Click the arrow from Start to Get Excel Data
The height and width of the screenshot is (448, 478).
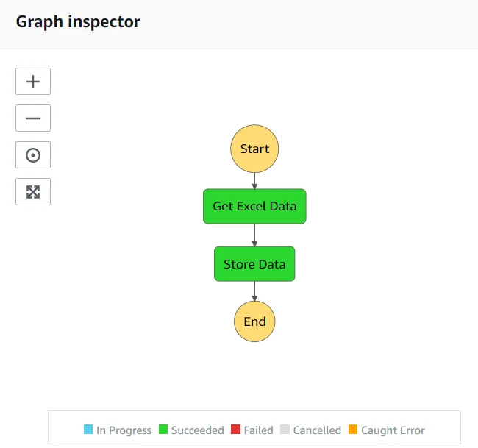[x=254, y=181]
